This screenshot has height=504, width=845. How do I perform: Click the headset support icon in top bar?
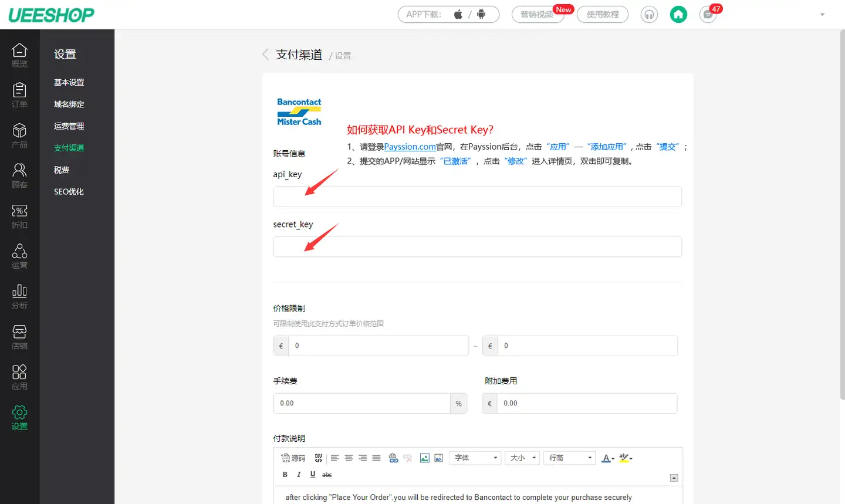click(x=649, y=14)
